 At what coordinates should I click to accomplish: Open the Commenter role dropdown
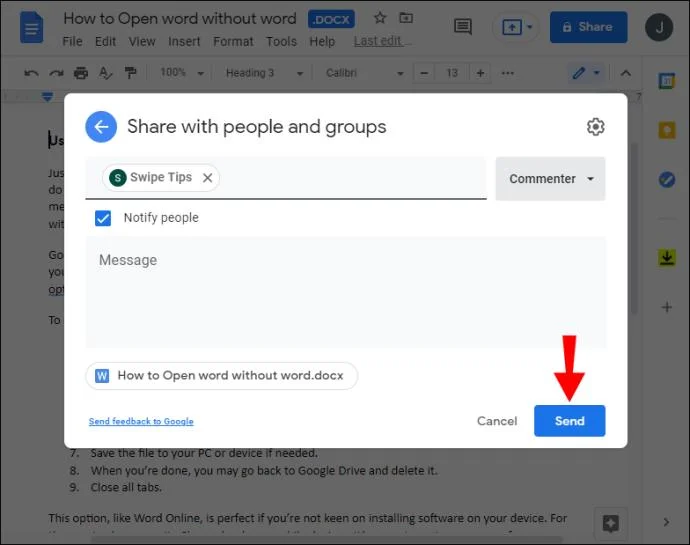click(551, 179)
